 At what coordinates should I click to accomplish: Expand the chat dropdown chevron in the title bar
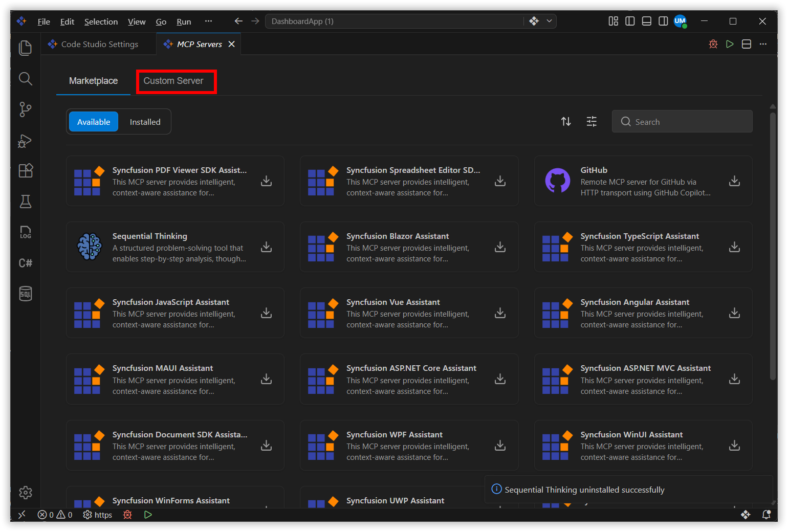[549, 21]
